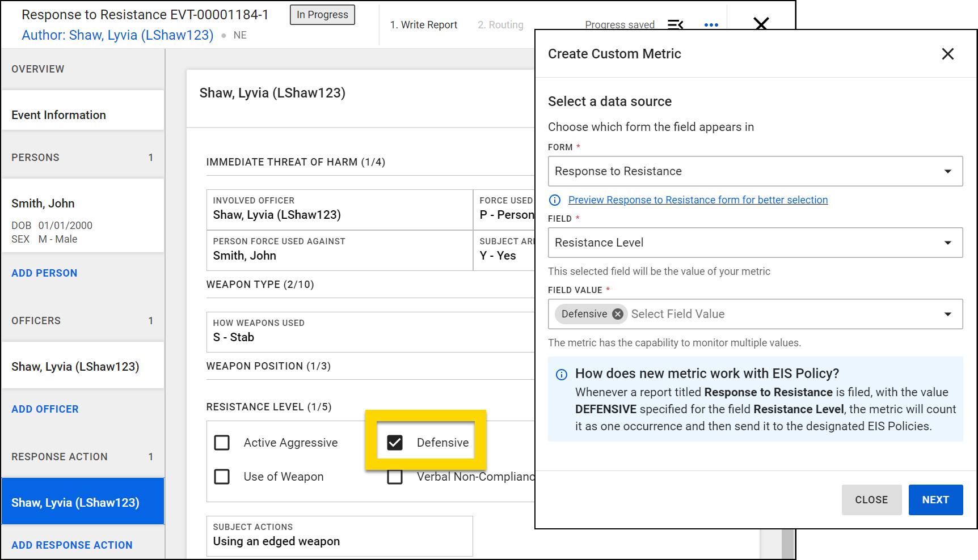Viewport: 978px width, 560px height.
Task: Open the three-dot more options menu
Action: click(711, 25)
